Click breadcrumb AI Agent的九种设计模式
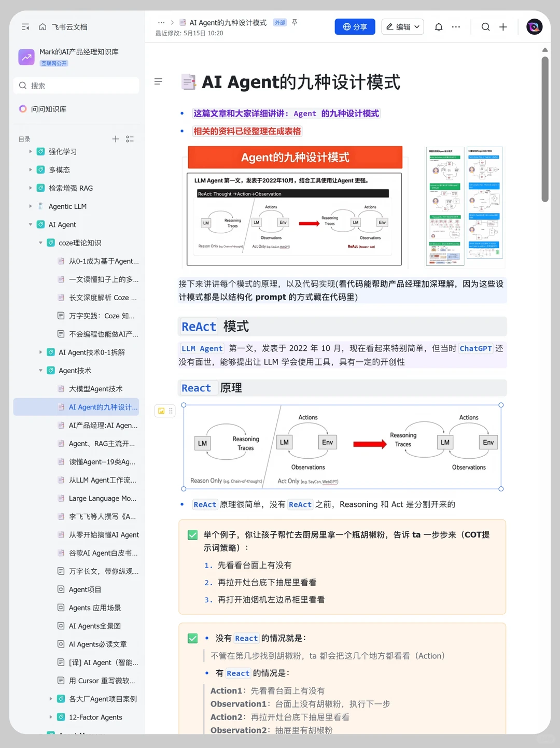The image size is (560, 748). 228,23
